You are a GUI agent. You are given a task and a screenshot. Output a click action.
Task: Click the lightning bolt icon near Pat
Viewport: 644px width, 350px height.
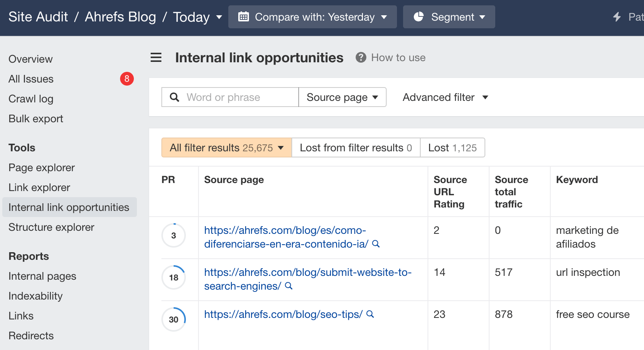616,17
